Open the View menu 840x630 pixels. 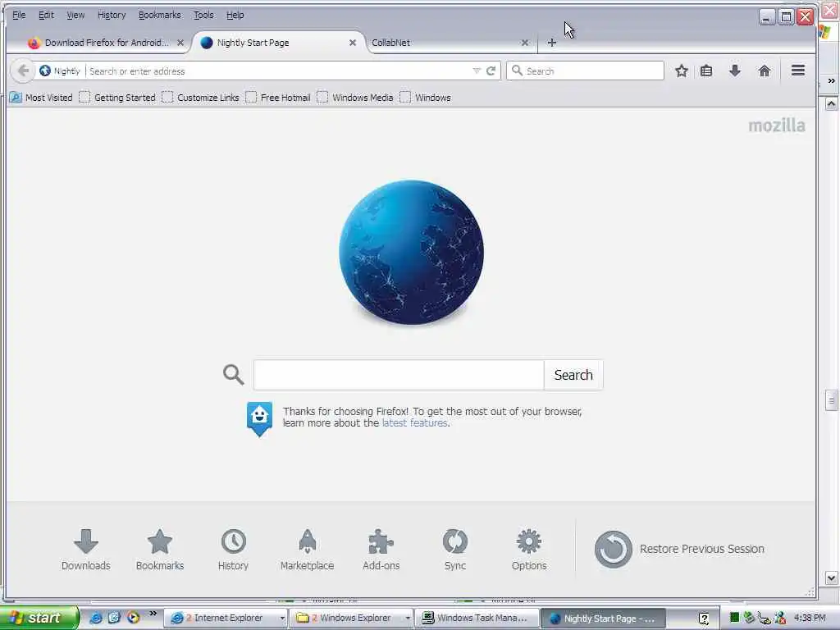coord(75,15)
